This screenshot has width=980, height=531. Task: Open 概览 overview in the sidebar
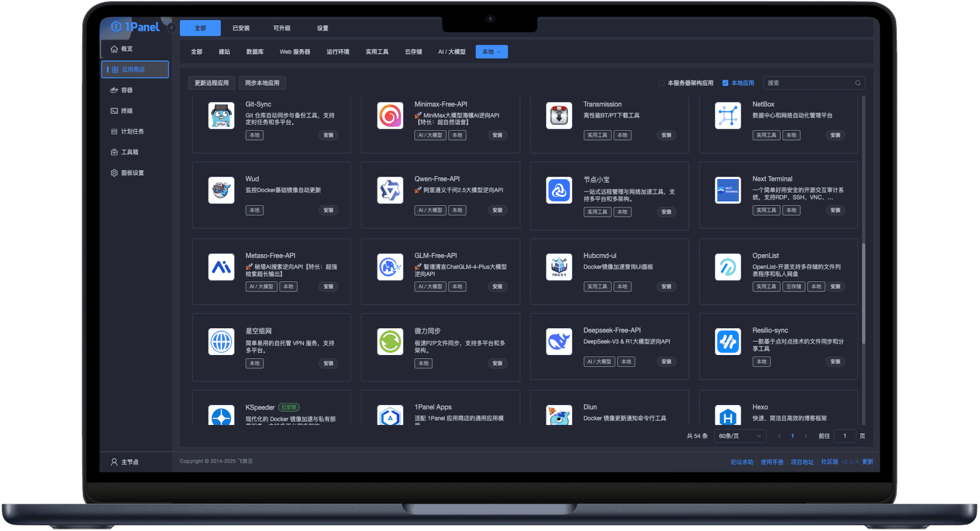[x=135, y=49]
